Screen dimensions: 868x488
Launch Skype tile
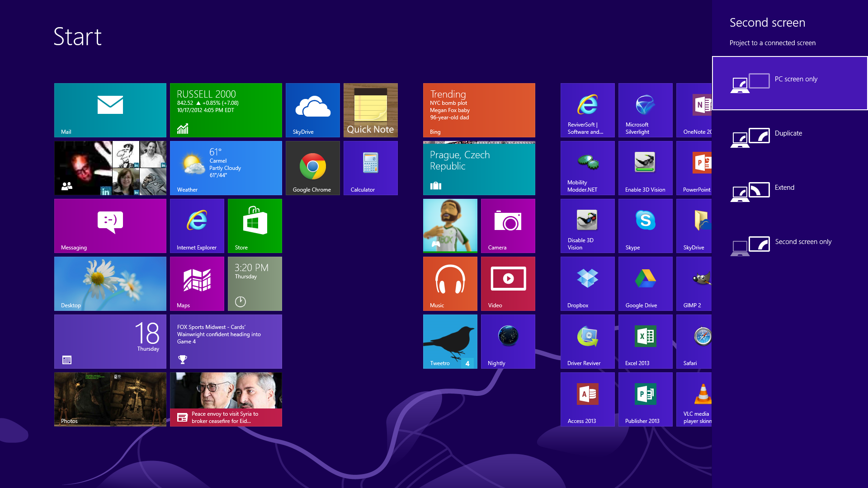(646, 226)
